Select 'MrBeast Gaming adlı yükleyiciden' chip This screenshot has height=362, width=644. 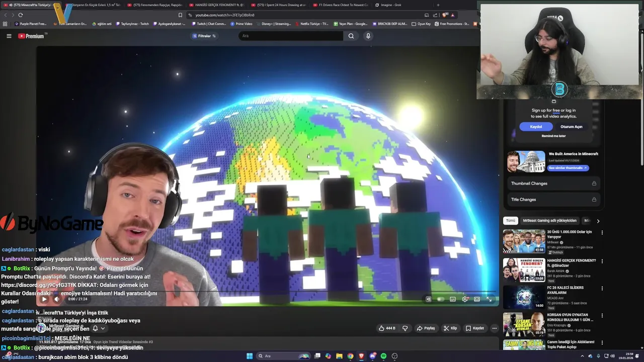pos(549,221)
